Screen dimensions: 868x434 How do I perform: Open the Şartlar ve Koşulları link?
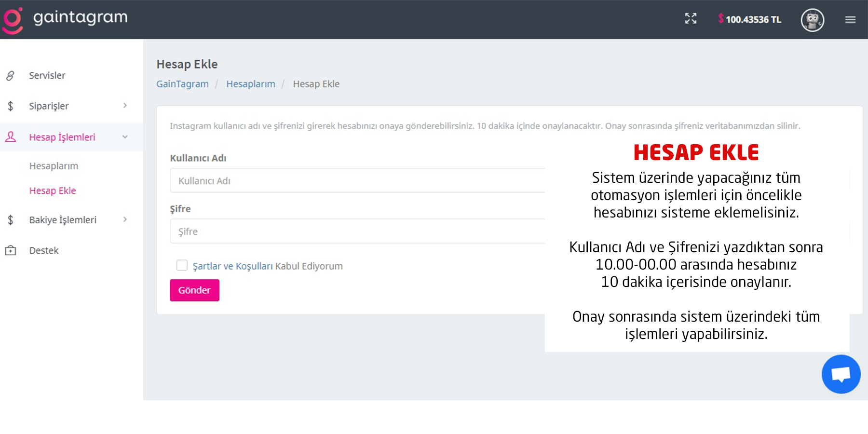coord(232,266)
